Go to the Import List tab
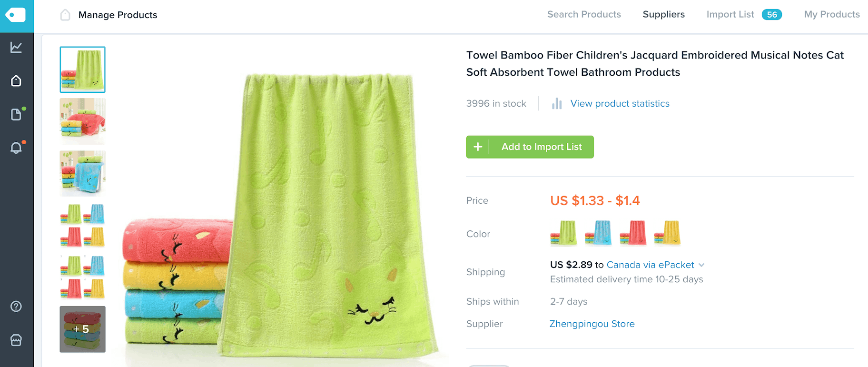This screenshot has height=367, width=868. pyautogui.click(x=730, y=15)
